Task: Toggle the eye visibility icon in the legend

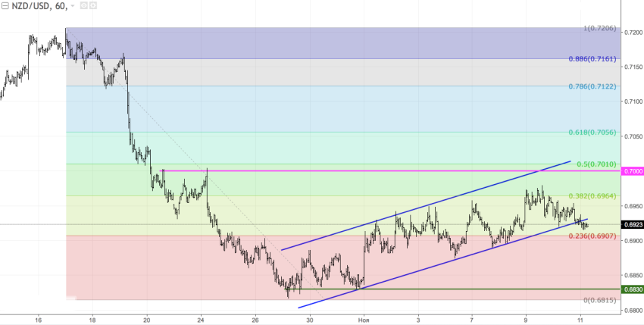Action: coord(82,6)
